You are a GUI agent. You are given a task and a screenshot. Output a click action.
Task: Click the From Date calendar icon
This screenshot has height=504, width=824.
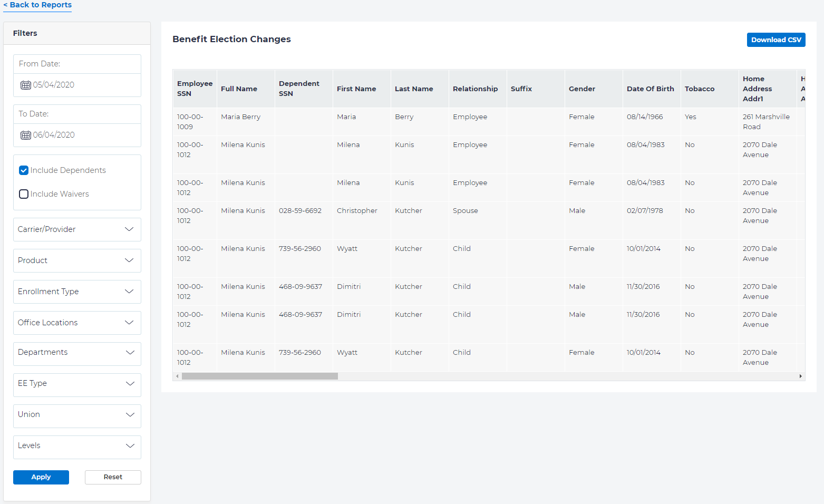[x=25, y=85]
